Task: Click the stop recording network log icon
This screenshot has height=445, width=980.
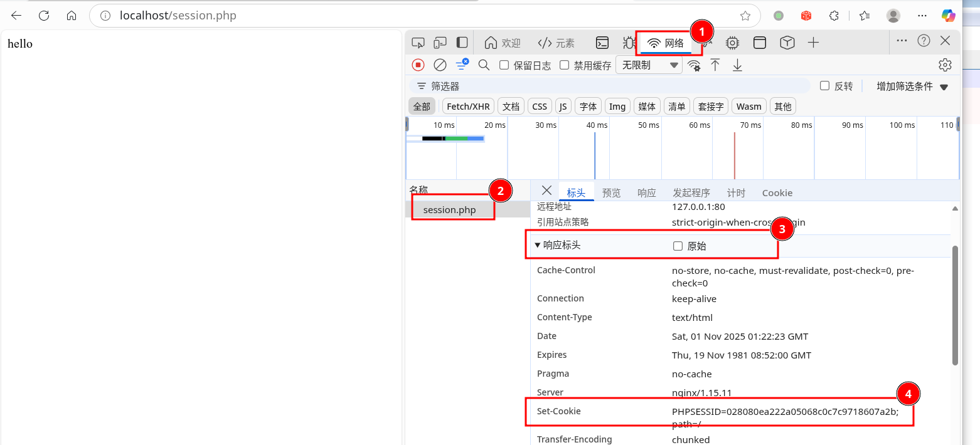Action: click(x=418, y=65)
